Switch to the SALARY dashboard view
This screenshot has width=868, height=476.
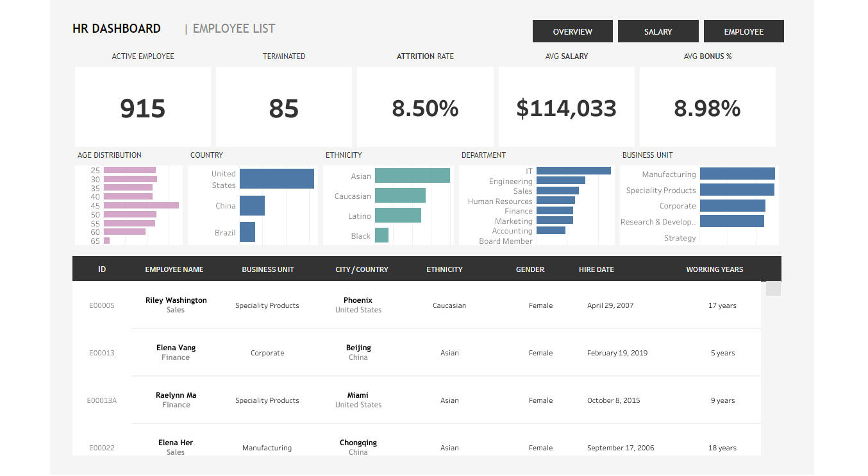[658, 31]
